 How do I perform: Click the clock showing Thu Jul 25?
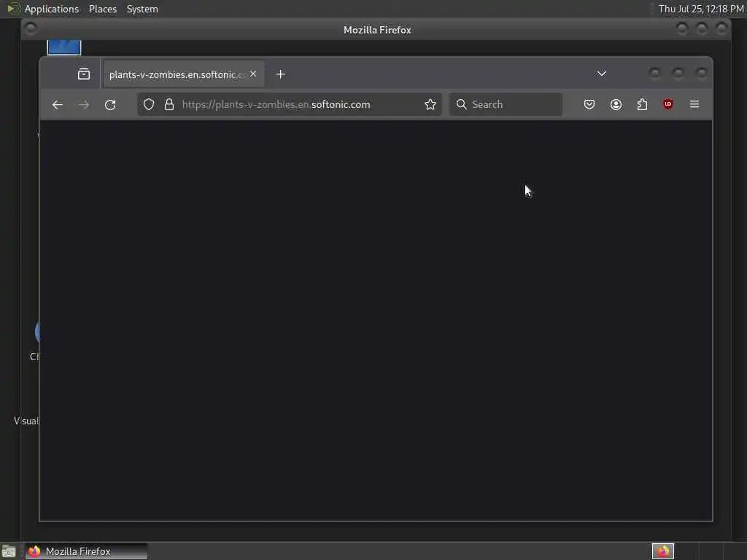(x=700, y=9)
